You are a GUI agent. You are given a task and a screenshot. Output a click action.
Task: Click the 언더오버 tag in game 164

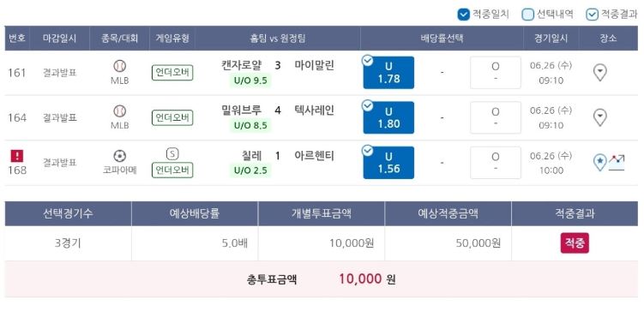pos(172,117)
